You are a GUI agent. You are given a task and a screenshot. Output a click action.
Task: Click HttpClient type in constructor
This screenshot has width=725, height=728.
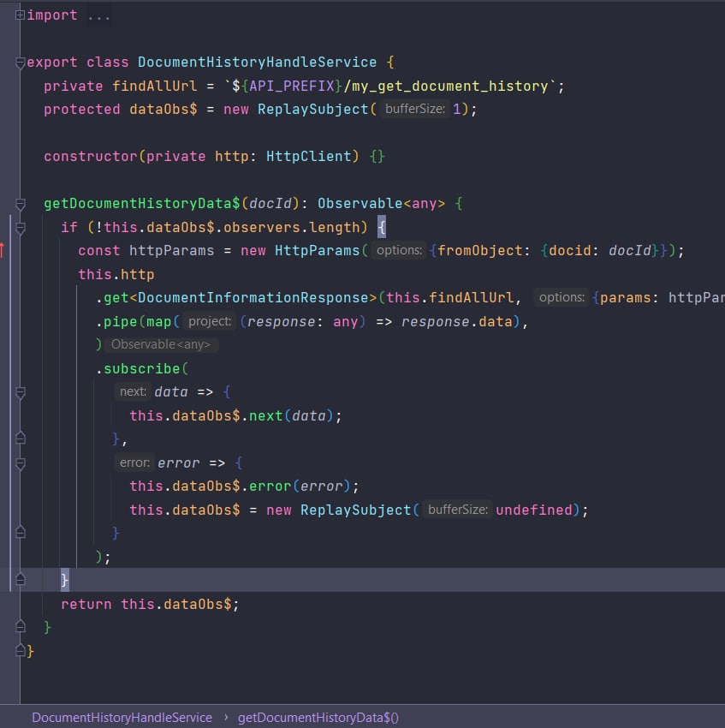pos(309,157)
